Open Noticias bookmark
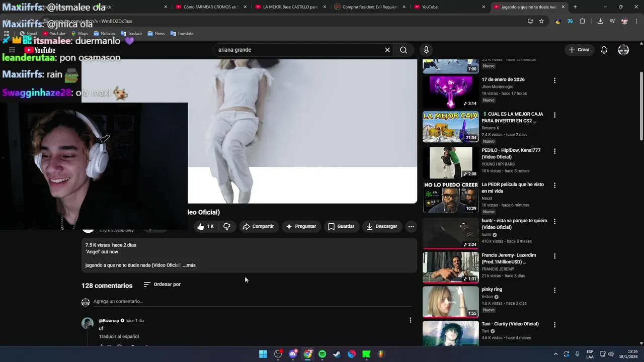Image resolution: width=644 pixels, height=362 pixels. tap(104, 33)
